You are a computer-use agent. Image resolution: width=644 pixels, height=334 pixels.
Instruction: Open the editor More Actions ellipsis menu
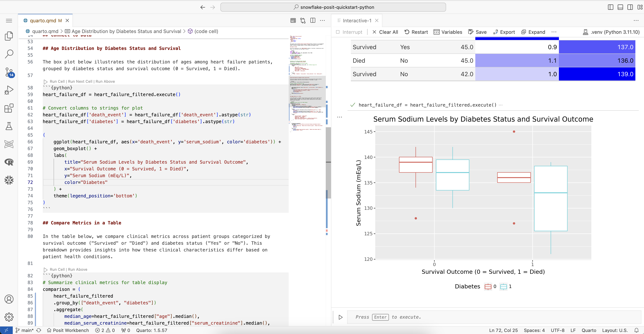click(x=323, y=20)
